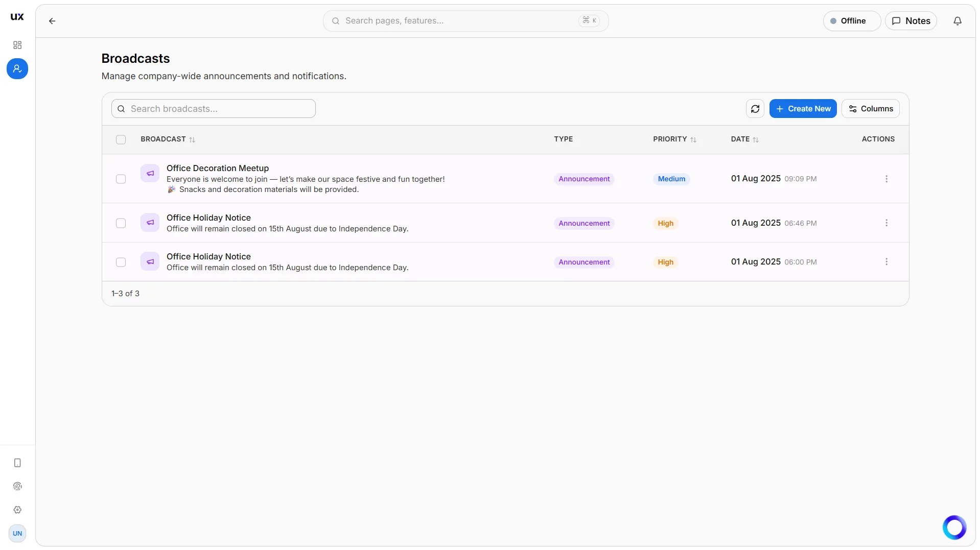Viewport: 980px width, 550px height.
Task: Click Announcement tag on 06:00 PM row
Action: 584,262
